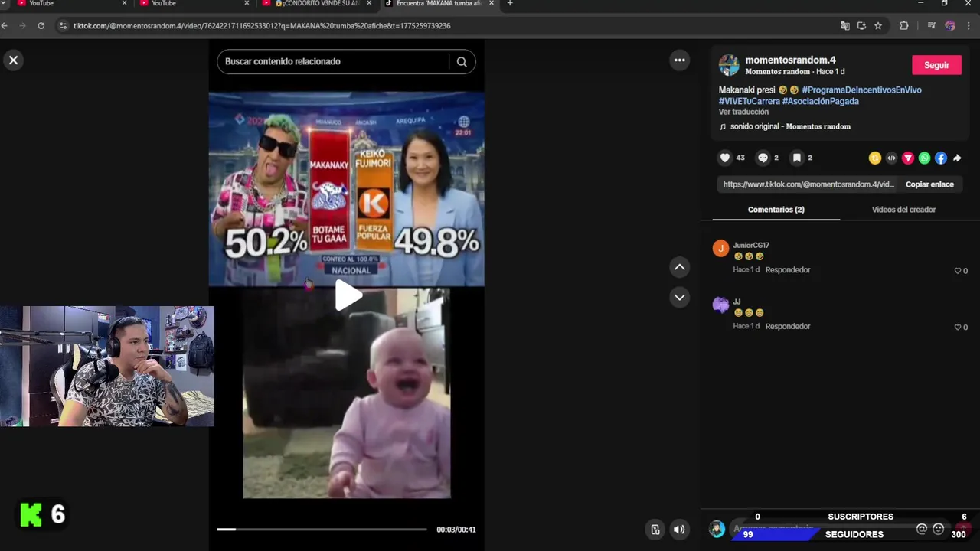The width and height of the screenshot is (980, 551).
Task: Click the video progress bar
Action: pos(322,529)
